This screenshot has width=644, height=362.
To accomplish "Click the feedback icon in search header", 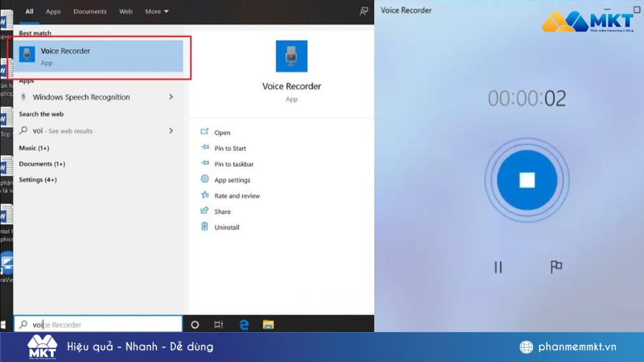I will pos(364,11).
